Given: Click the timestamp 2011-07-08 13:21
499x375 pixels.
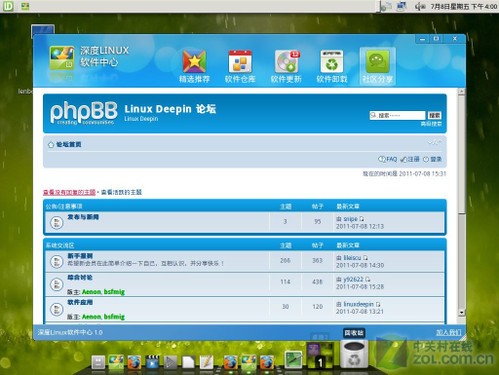Looking at the screenshot, I should pyautogui.click(x=360, y=311).
